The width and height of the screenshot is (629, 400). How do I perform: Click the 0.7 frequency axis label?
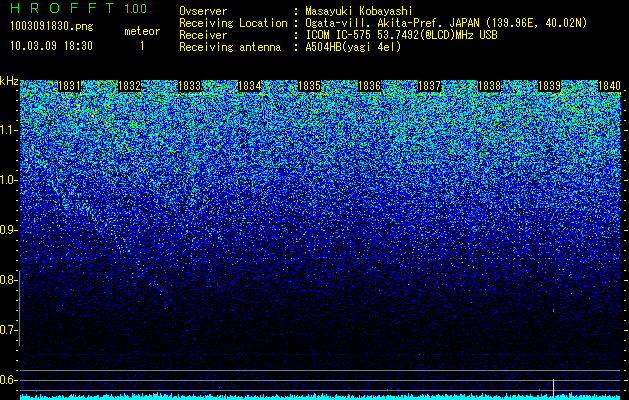(9, 330)
